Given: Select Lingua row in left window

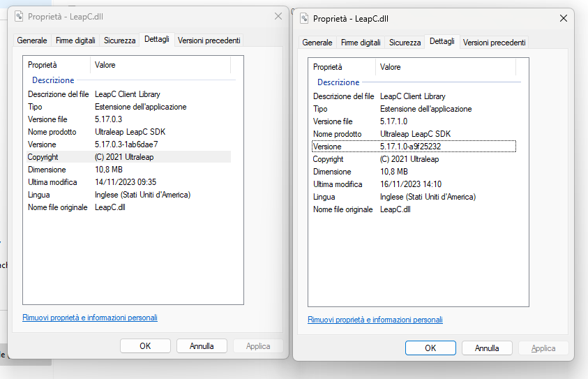Looking at the screenshot, I should click(128, 195).
